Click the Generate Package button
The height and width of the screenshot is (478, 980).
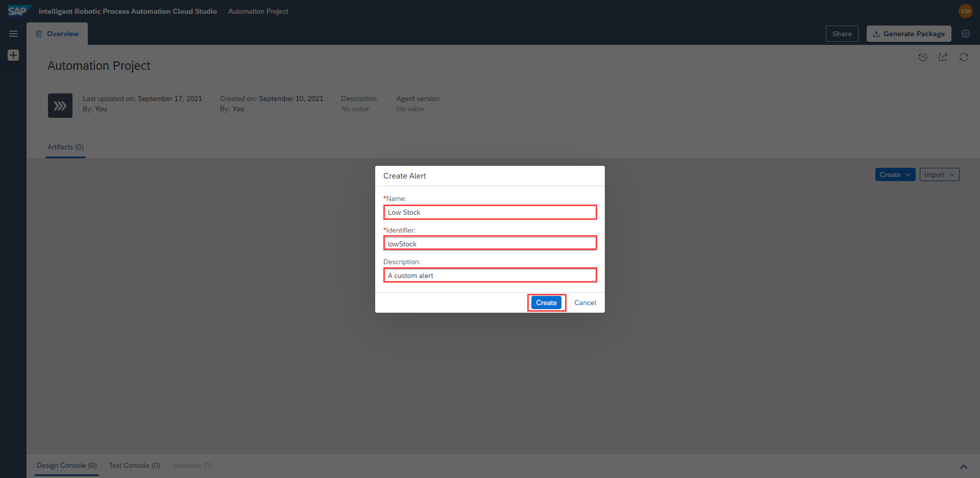pos(909,34)
